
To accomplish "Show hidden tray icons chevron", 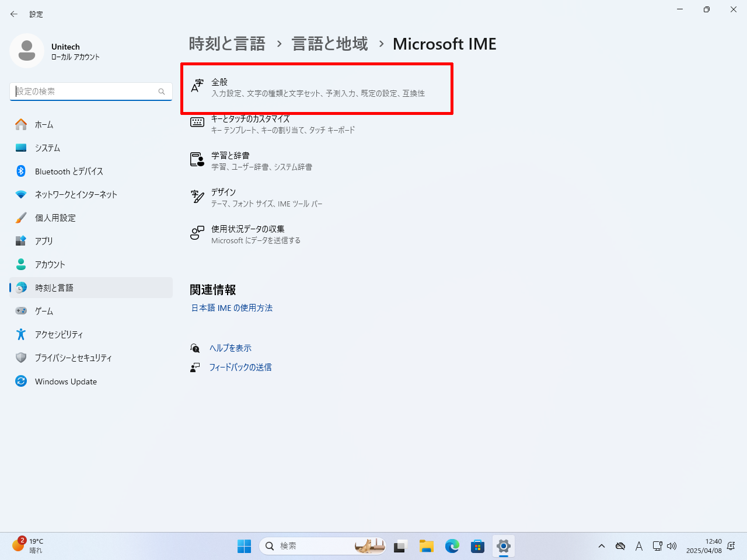I will [x=602, y=546].
